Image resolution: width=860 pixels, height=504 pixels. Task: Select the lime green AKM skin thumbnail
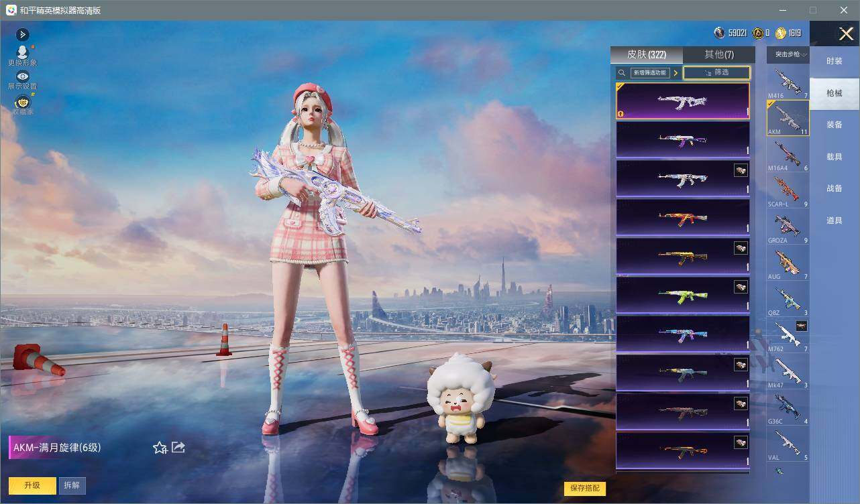[683, 296]
